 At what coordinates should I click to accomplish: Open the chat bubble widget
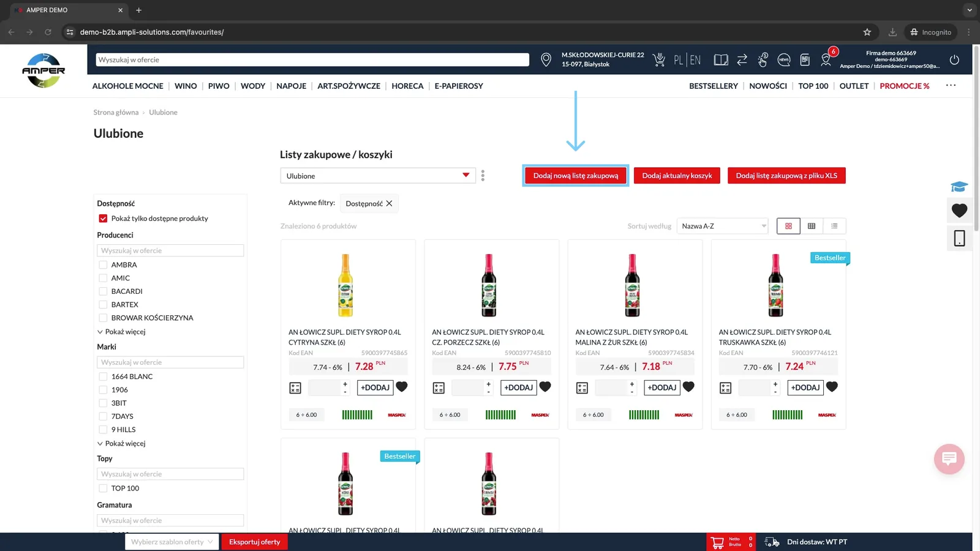coord(949,459)
